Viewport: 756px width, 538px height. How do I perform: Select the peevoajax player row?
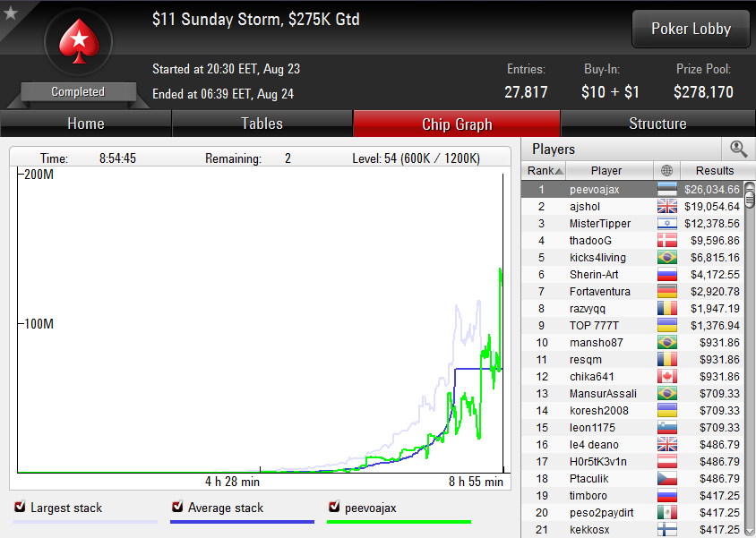[x=632, y=189]
